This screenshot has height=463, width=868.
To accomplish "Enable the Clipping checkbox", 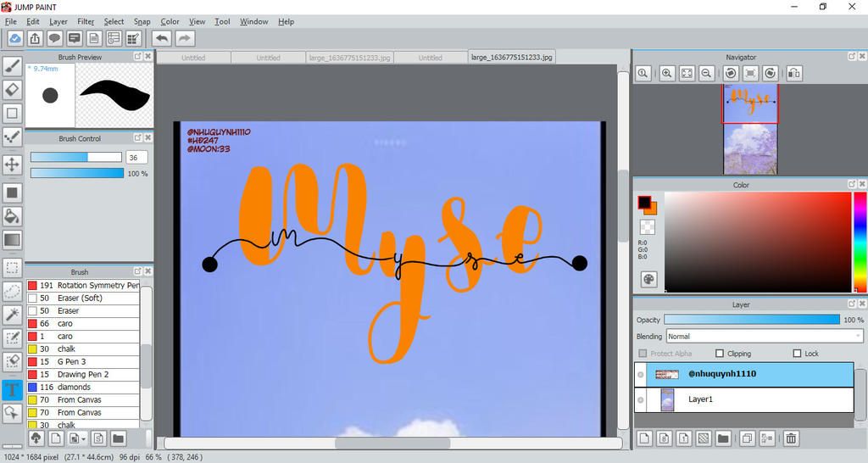I will click(x=720, y=354).
